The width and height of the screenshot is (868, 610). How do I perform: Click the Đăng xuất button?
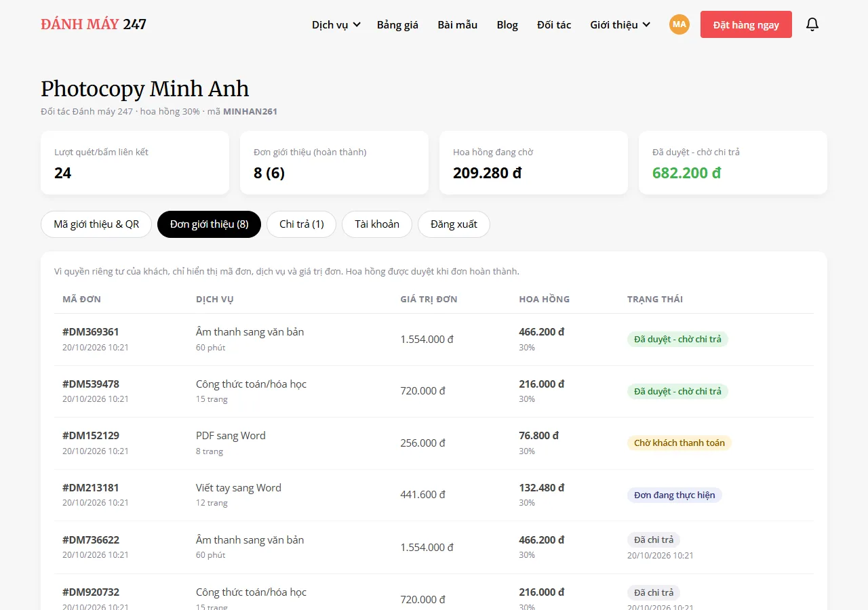tap(454, 224)
